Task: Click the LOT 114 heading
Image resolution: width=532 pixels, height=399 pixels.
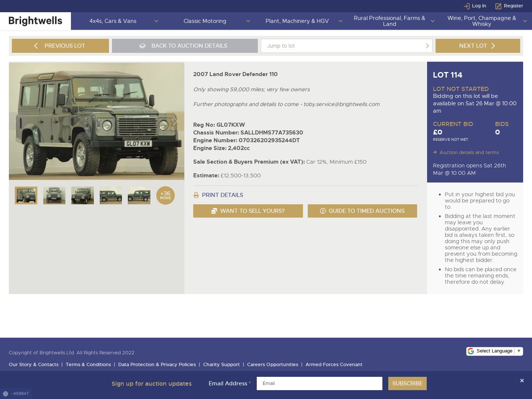Action: coord(447,75)
